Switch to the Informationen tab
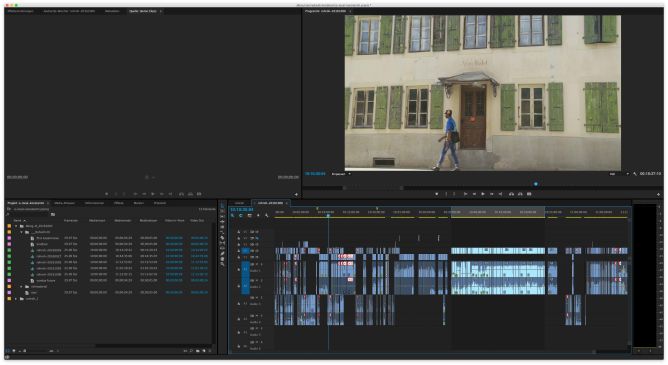Viewport: 668px width, 365px height. click(x=94, y=203)
